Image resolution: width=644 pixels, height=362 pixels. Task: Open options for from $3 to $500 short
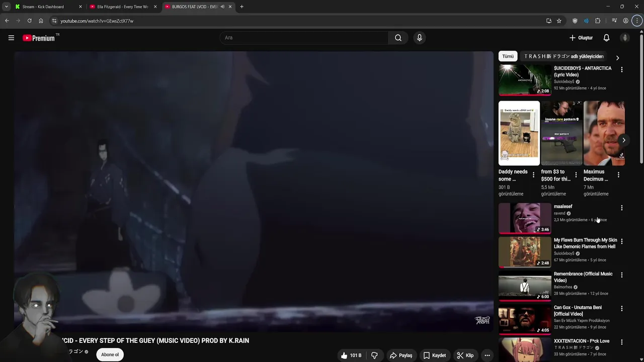coord(576,175)
